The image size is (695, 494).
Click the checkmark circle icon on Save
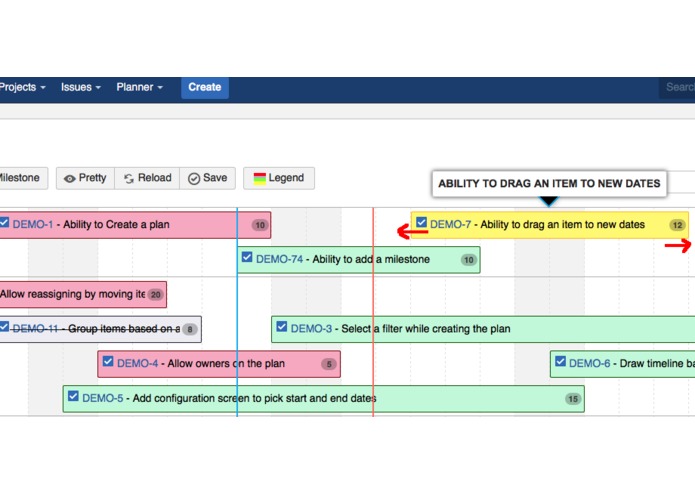[194, 179]
